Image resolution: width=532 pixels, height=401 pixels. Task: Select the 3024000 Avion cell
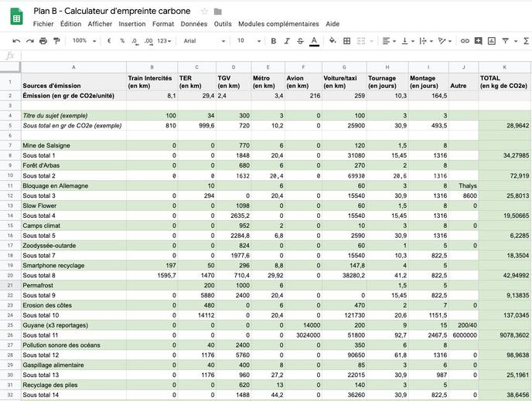click(303, 335)
